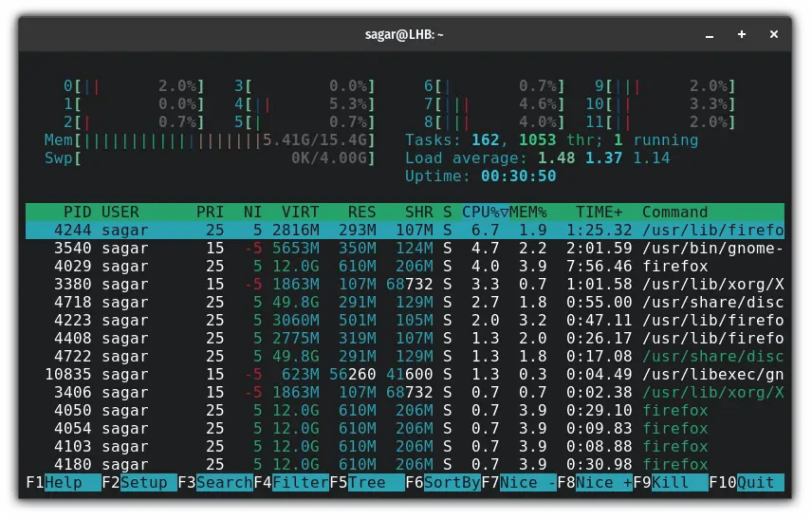This screenshot has width=812, height=519.
Task: Select process row with PID 4408
Action: (x=405, y=338)
